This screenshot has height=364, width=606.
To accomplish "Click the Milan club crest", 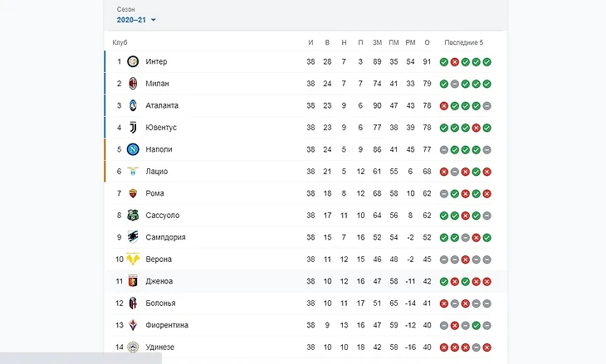I will 133,84.
